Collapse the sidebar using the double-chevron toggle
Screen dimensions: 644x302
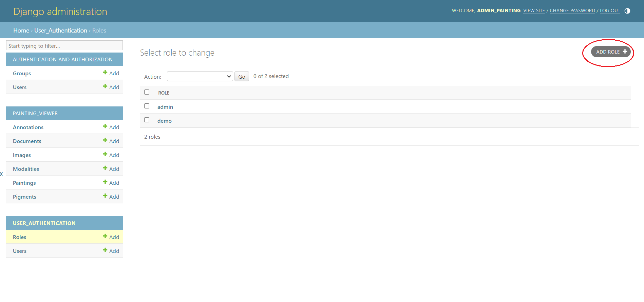tap(2, 174)
